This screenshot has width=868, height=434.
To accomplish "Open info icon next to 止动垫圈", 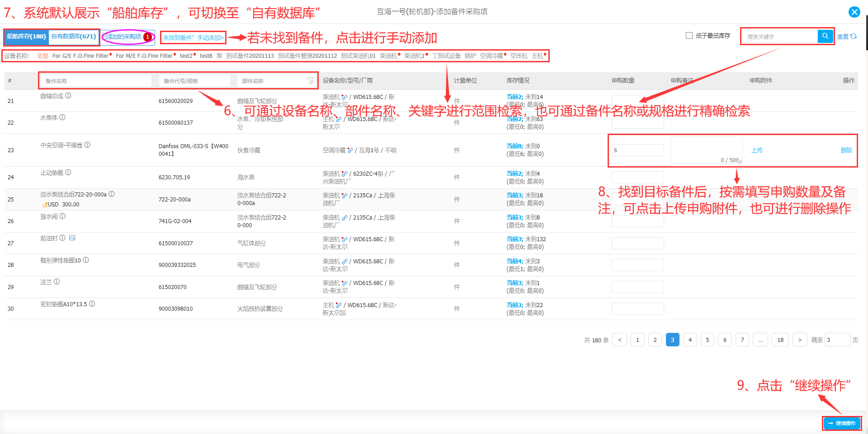I will point(68,173).
